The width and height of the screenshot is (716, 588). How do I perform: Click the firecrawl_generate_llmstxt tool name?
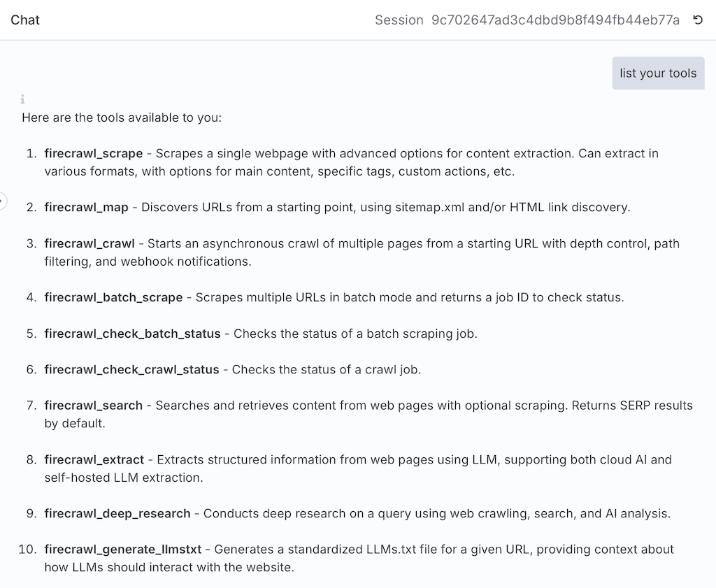tap(123, 549)
